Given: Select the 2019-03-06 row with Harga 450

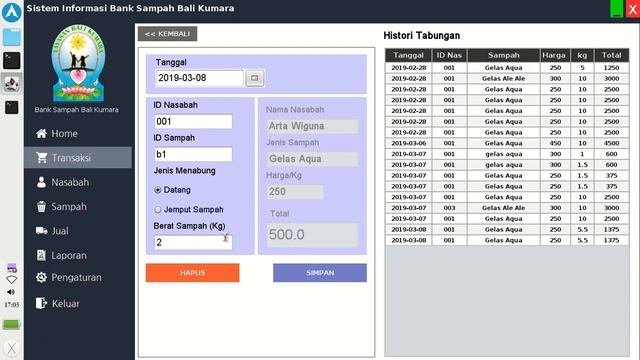Looking at the screenshot, I should pyautogui.click(x=507, y=143).
